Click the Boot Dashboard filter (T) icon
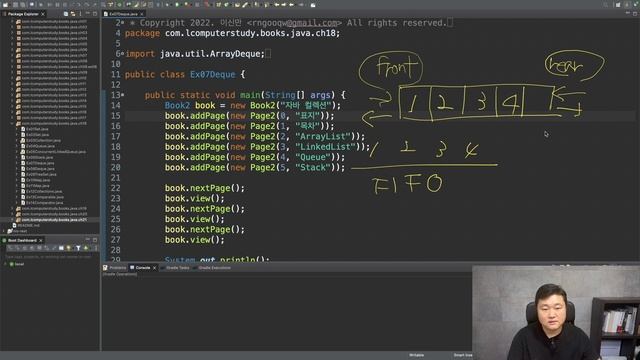 78,248
